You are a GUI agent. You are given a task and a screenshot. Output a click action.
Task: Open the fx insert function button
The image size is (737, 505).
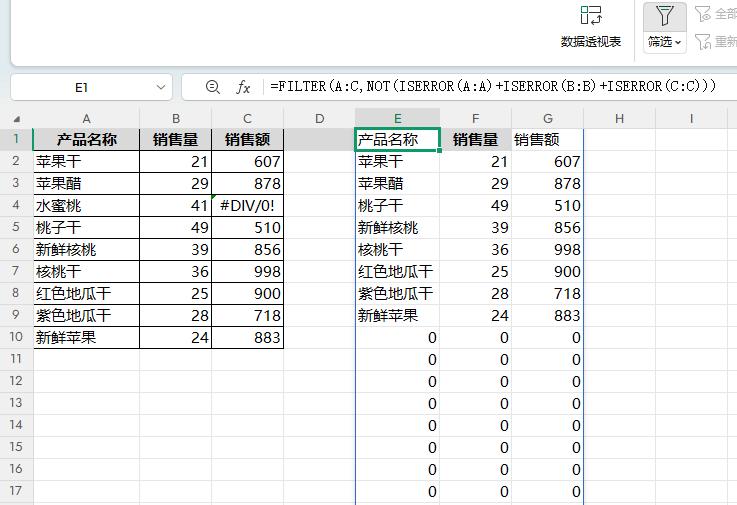click(243, 87)
